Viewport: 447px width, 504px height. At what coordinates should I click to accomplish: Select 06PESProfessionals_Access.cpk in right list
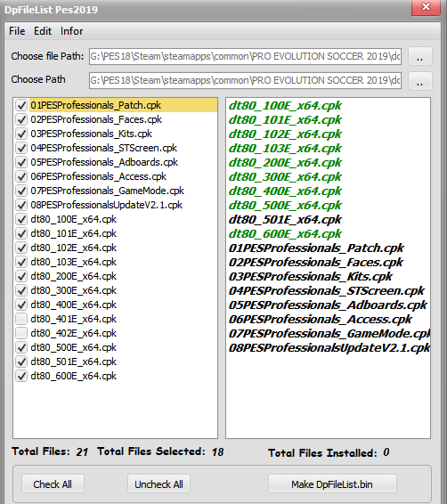(321, 319)
